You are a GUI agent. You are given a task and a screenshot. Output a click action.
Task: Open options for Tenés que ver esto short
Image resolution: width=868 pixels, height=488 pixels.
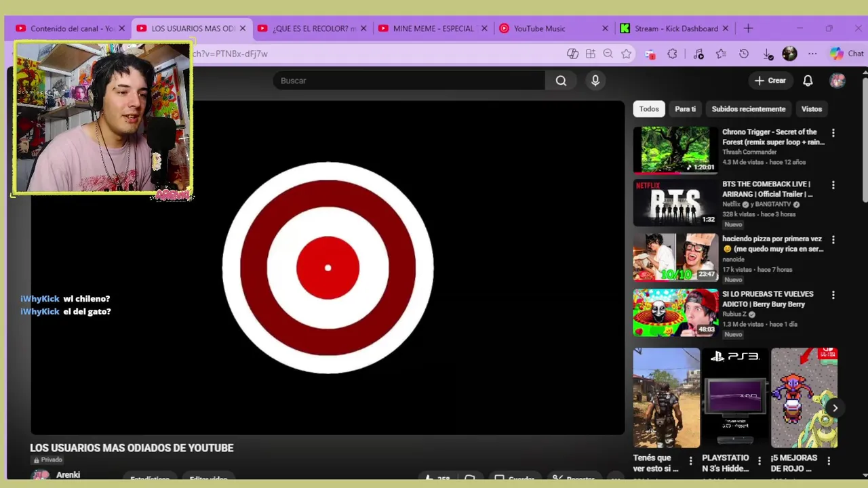(x=691, y=461)
